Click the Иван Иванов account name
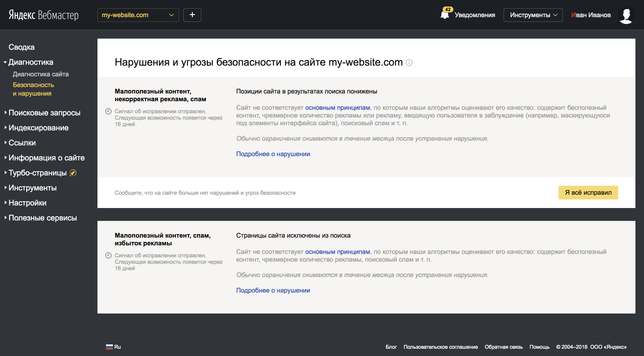 pos(591,15)
